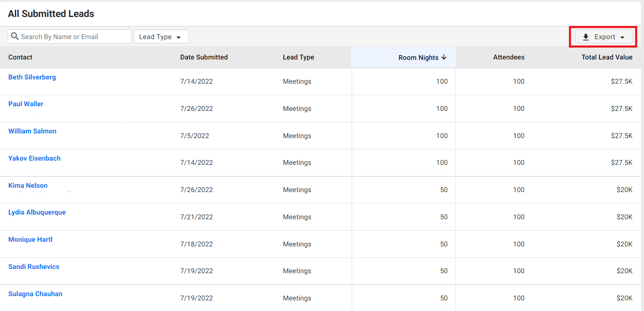
Task: Click Room Nights 50 in Kima Nelson row
Action: pos(444,189)
